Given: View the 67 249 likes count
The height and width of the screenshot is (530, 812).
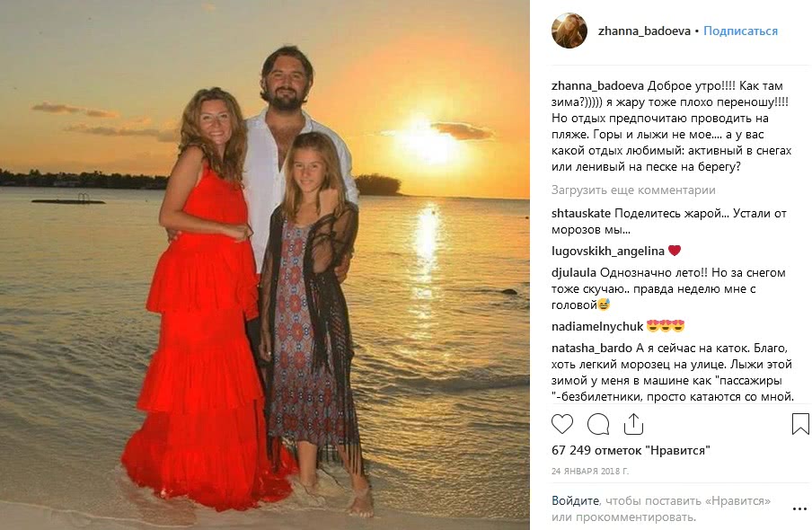Looking at the screenshot, I should [631, 450].
